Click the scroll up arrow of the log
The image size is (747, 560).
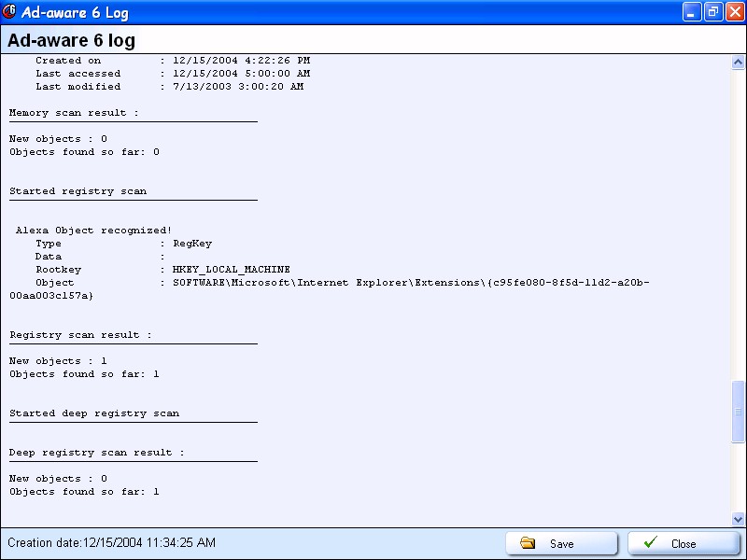pyautogui.click(x=738, y=63)
